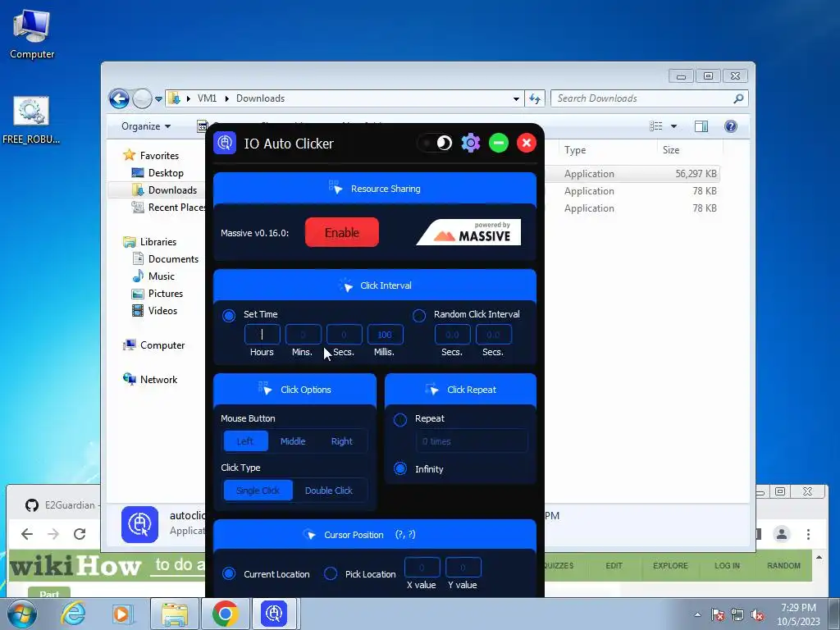This screenshot has width=840, height=630.
Task: Enable Massive resource sharing
Action: point(342,232)
